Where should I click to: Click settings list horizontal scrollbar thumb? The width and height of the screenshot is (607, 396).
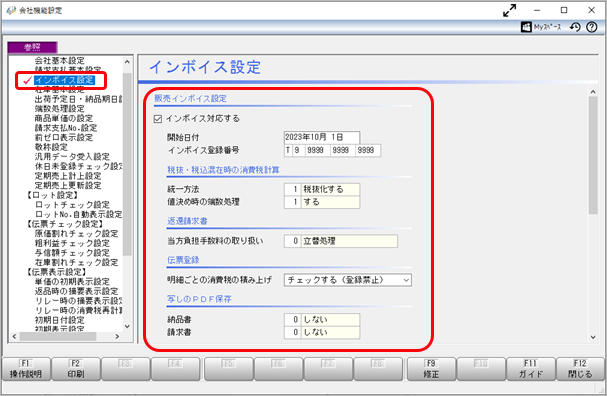pos(58,337)
